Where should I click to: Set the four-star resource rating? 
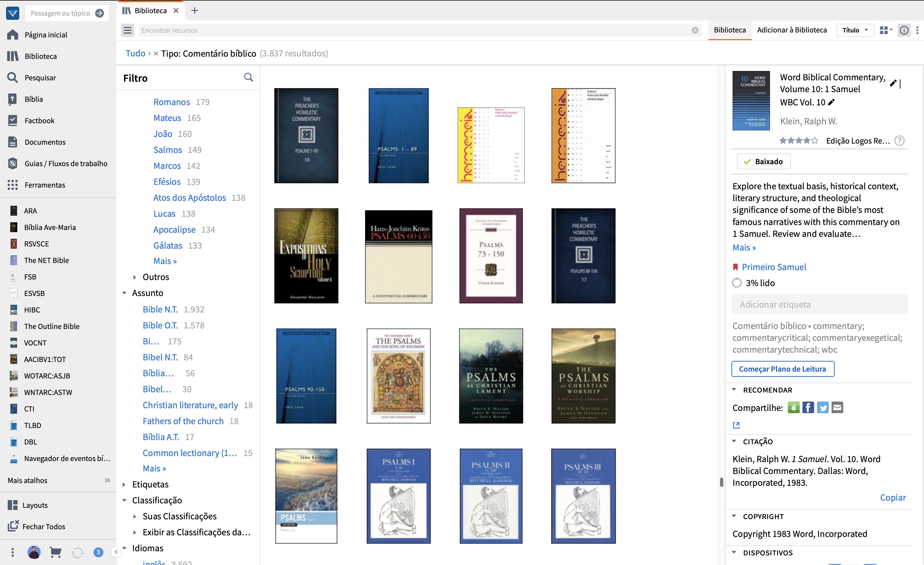(807, 141)
